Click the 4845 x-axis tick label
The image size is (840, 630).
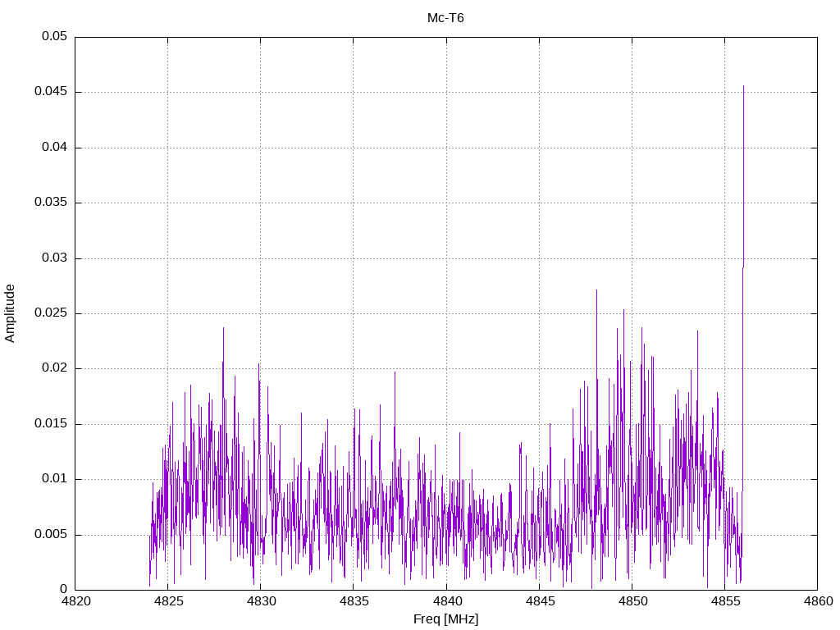point(540,601)
